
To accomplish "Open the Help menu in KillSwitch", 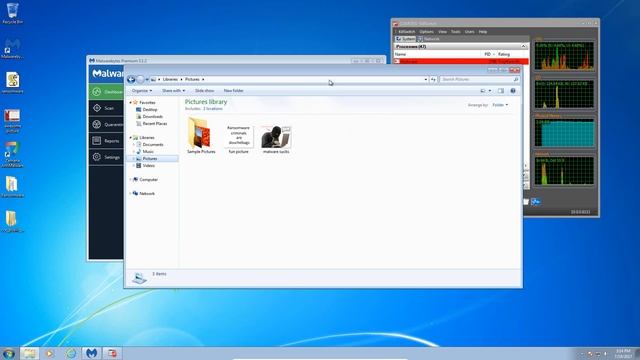I will pos(483,31).
